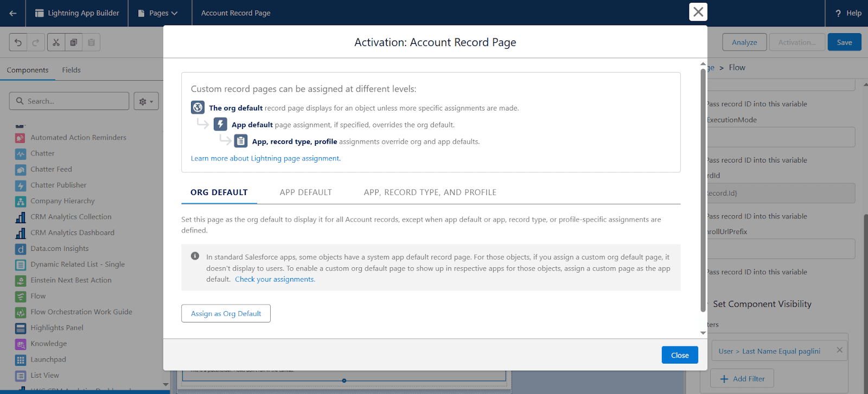Select Data.com Insights component icon

click(x=21, y=249)
